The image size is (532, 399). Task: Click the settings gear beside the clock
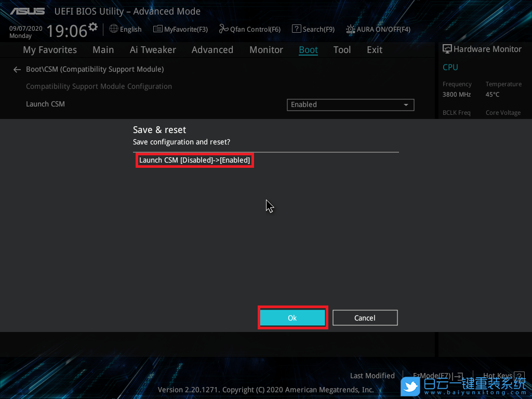(x=93, y=26)
